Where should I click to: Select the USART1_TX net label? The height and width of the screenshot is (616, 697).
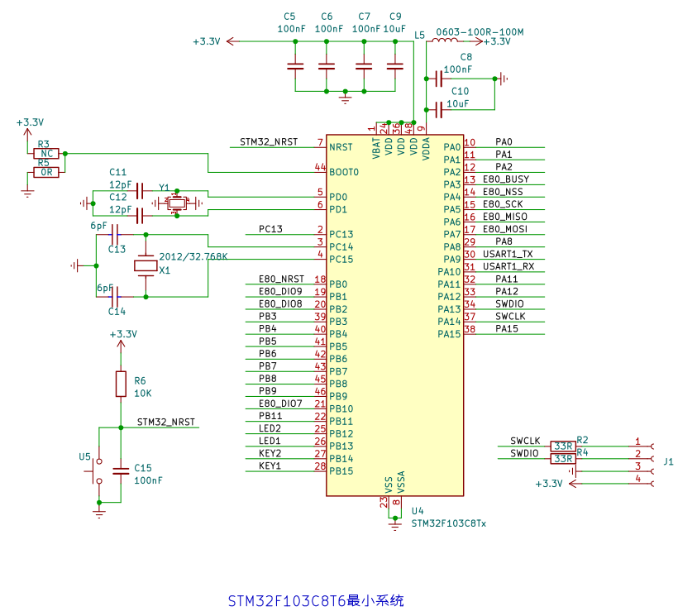coord(508,254)
